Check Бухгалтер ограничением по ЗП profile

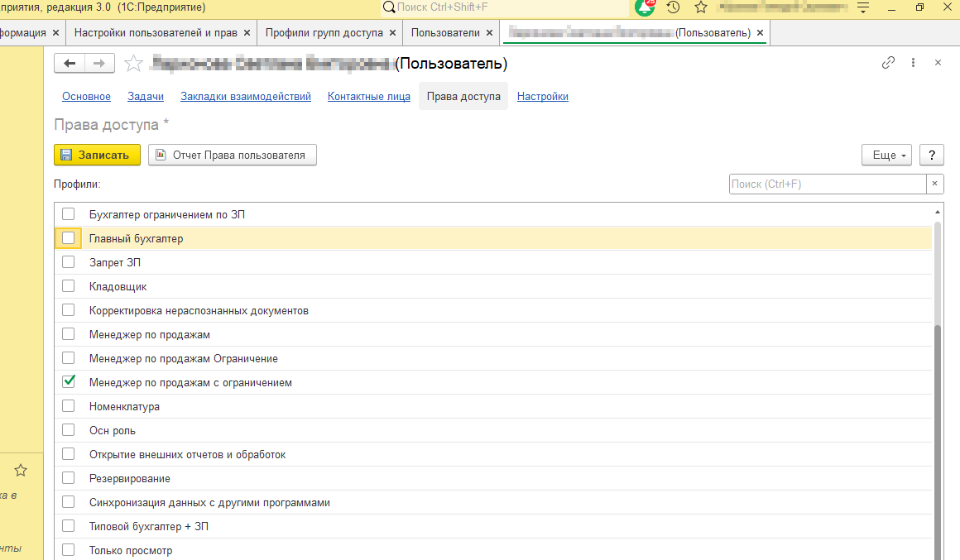pos(69,214)
